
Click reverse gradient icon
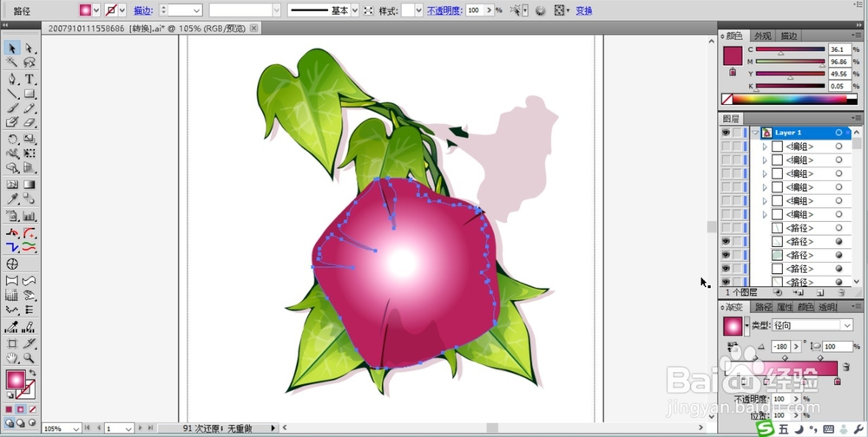(733, 346)
